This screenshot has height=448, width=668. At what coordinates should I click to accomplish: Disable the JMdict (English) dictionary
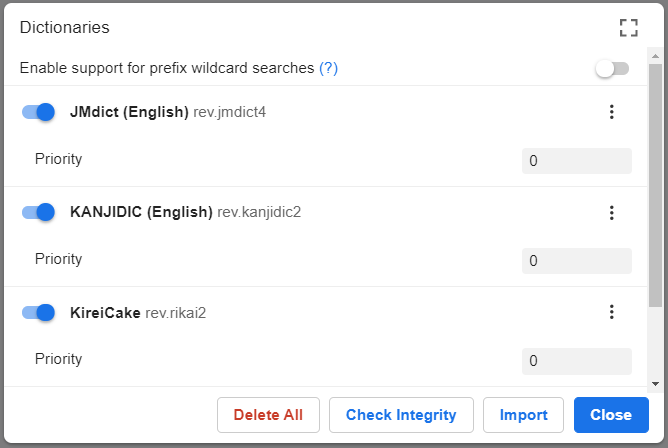(38, 112)
